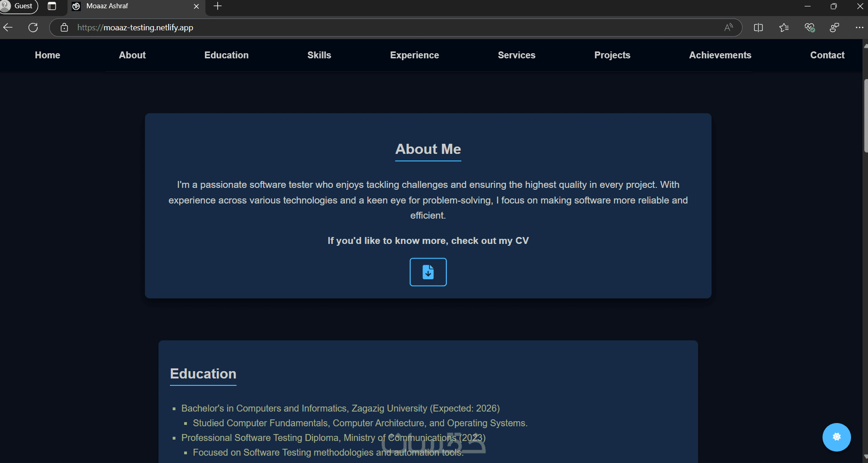The width and height of the screenshot is (868, 463).
Task: Open Read aloud in address bar
Action: [728, 28]
